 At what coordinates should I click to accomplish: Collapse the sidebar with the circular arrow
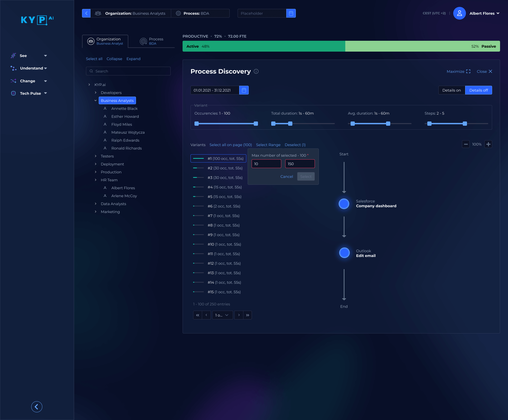37,407
